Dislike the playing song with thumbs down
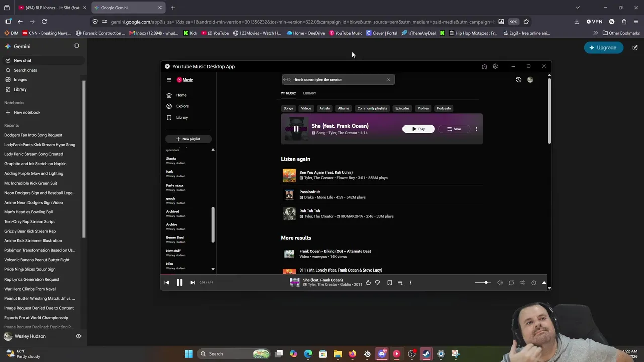644x362 pixels. (378, 283)
